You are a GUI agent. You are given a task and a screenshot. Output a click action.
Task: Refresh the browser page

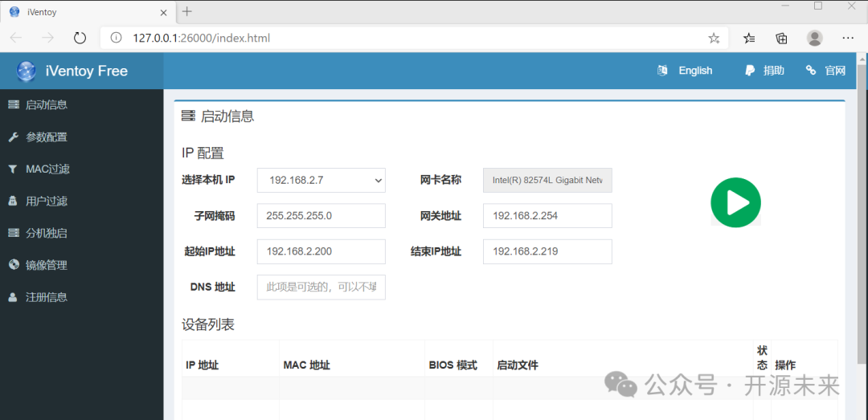(x=80, y=39)
